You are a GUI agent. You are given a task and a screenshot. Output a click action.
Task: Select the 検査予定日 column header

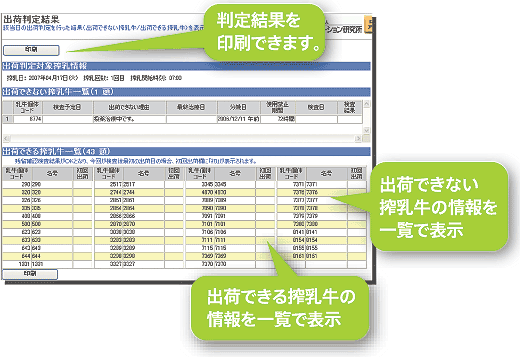(68, 107)
